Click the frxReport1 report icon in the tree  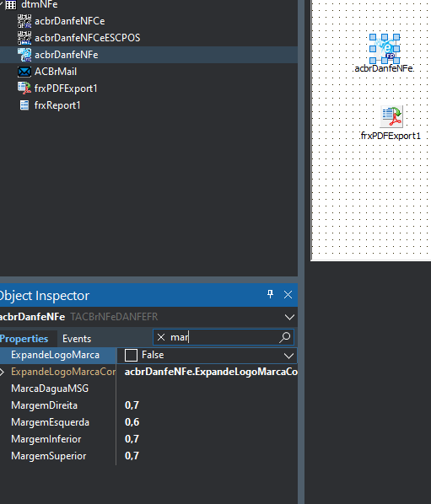[x=24, y=105]
